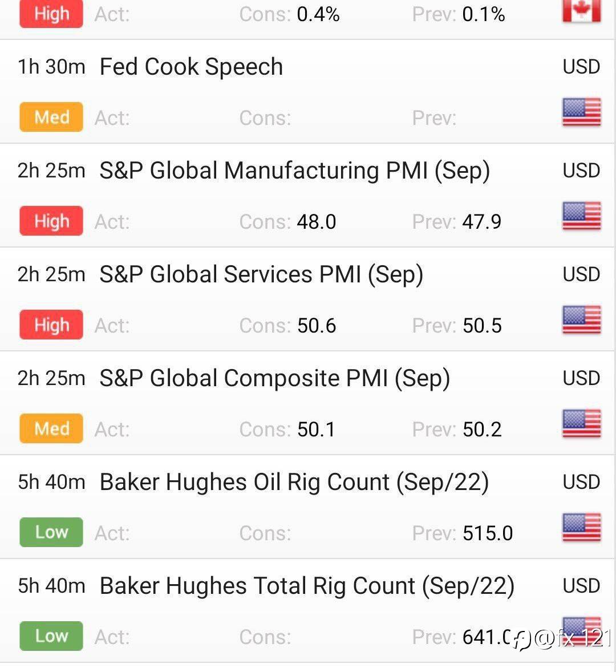Click the Canada flag icon
Screen dimensions: 616x672
click(x=581, y=11)
